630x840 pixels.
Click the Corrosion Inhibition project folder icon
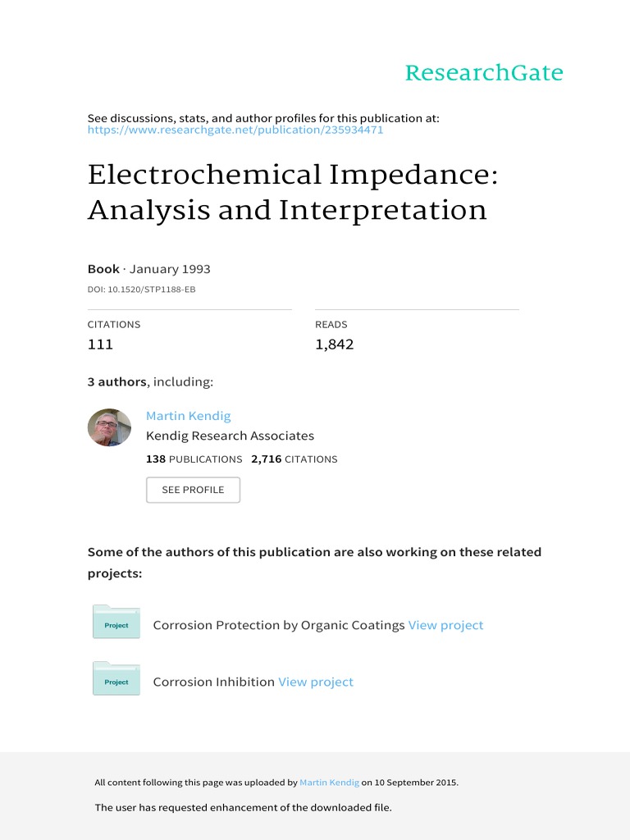tap(116, 678)
